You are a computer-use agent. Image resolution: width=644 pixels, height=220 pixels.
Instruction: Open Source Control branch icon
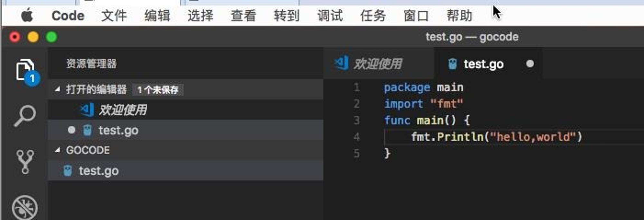[25, 162]
